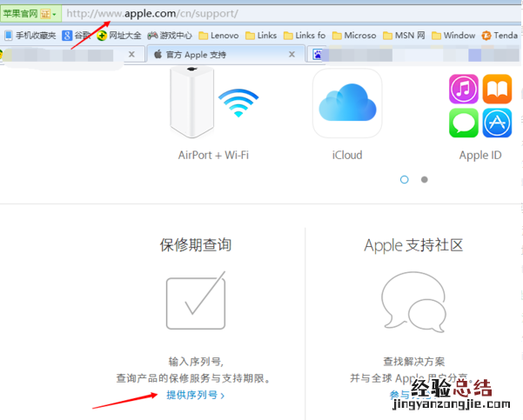Open the Apple ID support link
This screenshot has width=523, height=420.
pos(480,155)
